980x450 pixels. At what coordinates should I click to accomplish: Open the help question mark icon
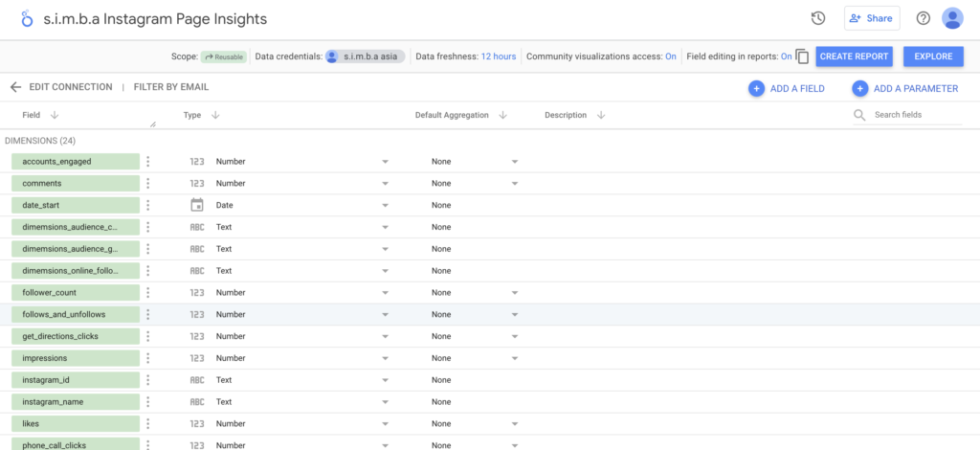coord(924,18)
